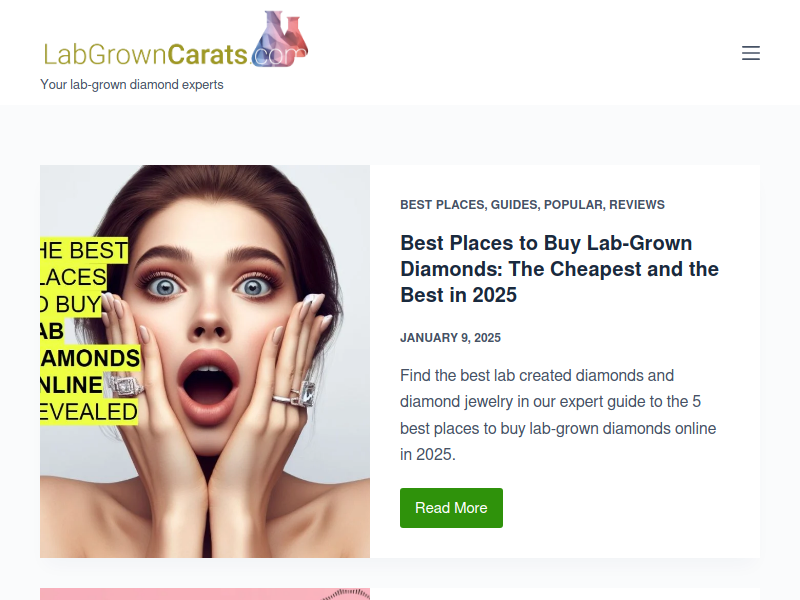Open the POPULAR category

pos(573,205)
